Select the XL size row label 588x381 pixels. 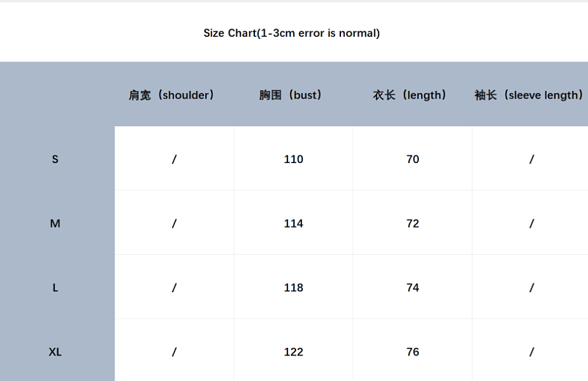click(x=55, y=352)
